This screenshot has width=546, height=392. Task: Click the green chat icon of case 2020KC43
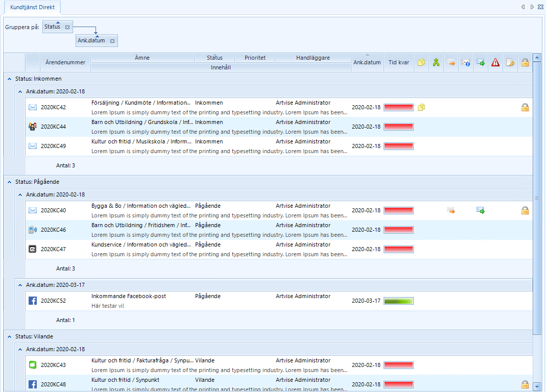pos(32,365)
